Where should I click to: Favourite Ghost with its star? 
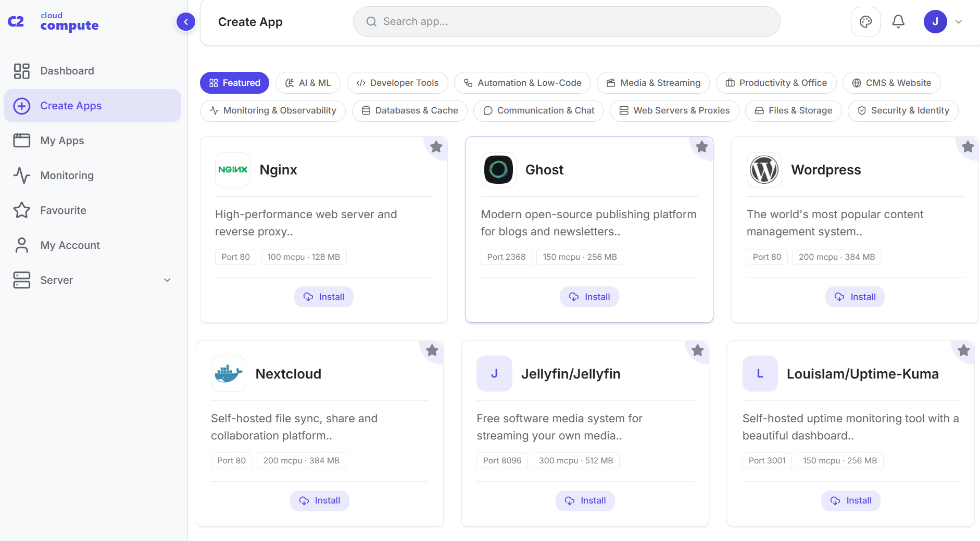tap(702, 147)
